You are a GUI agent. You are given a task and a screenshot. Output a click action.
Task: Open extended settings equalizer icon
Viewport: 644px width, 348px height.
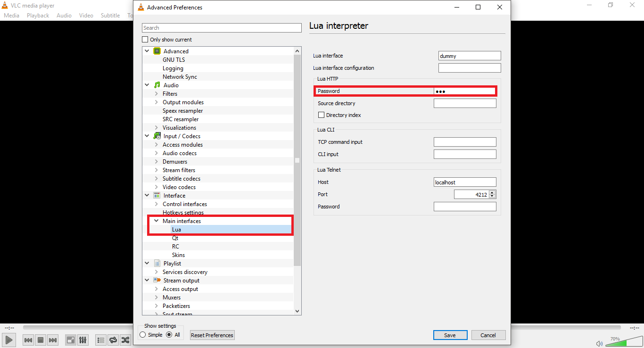(x=83, y=340)
